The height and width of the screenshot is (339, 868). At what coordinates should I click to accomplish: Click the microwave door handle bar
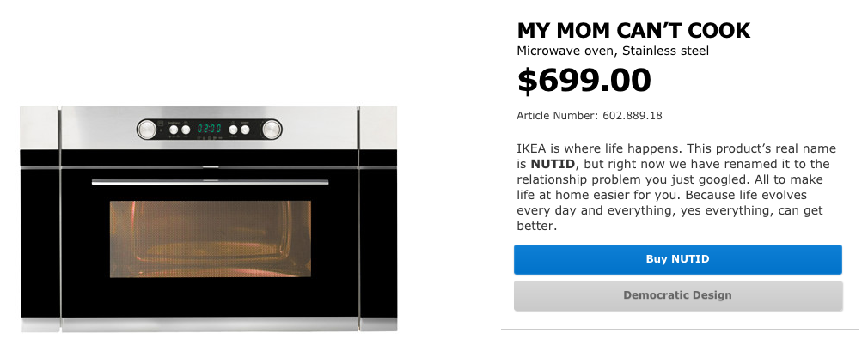(210, 182)
